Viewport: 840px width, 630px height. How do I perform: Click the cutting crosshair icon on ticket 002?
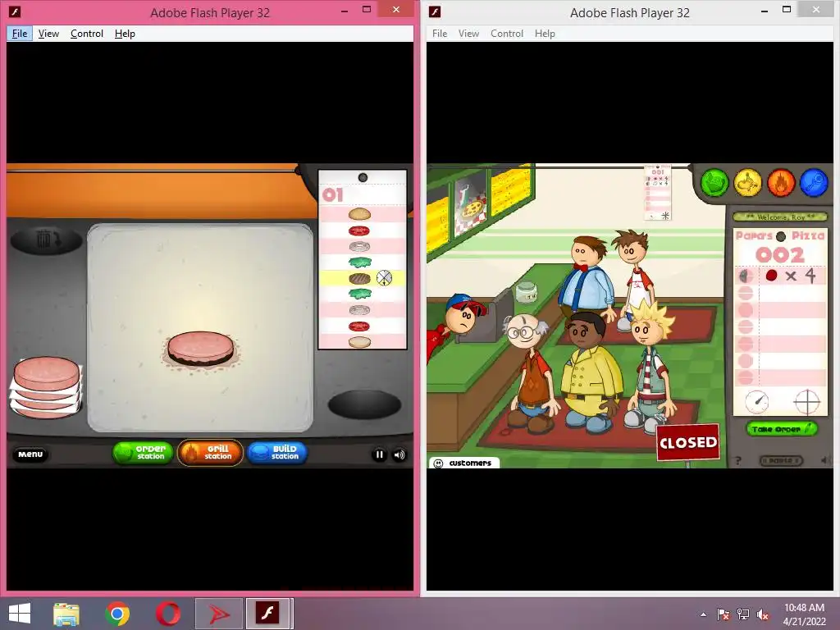coord(806,401)
